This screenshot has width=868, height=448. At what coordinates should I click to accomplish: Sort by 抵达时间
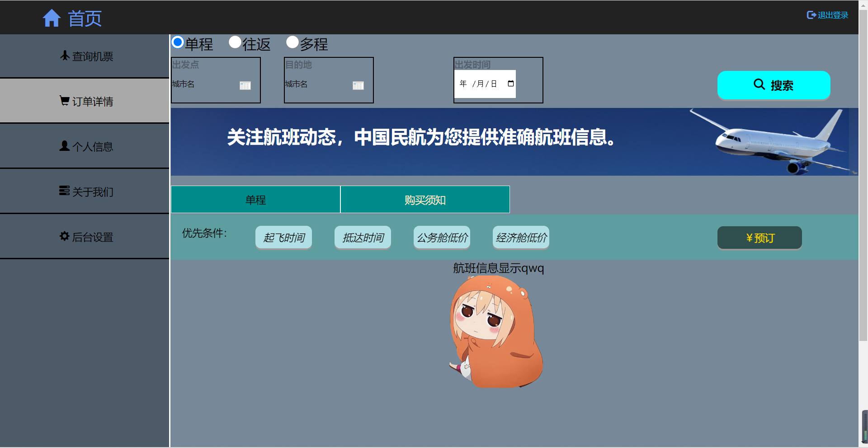point(363,238)
